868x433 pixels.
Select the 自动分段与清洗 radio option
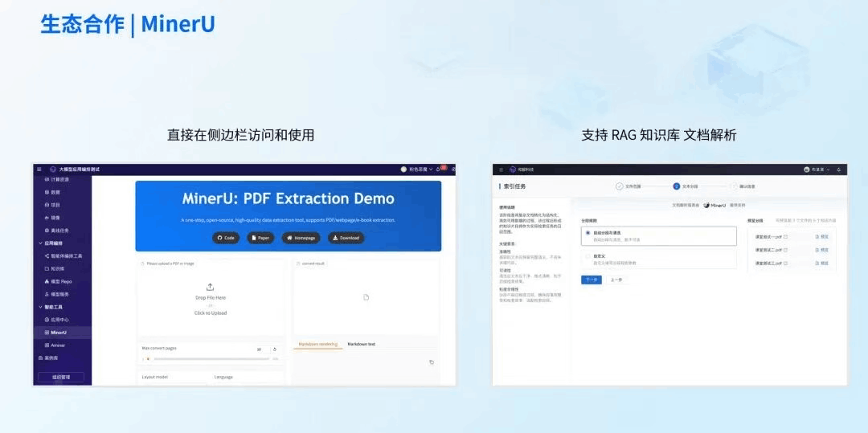pos(588,233)
